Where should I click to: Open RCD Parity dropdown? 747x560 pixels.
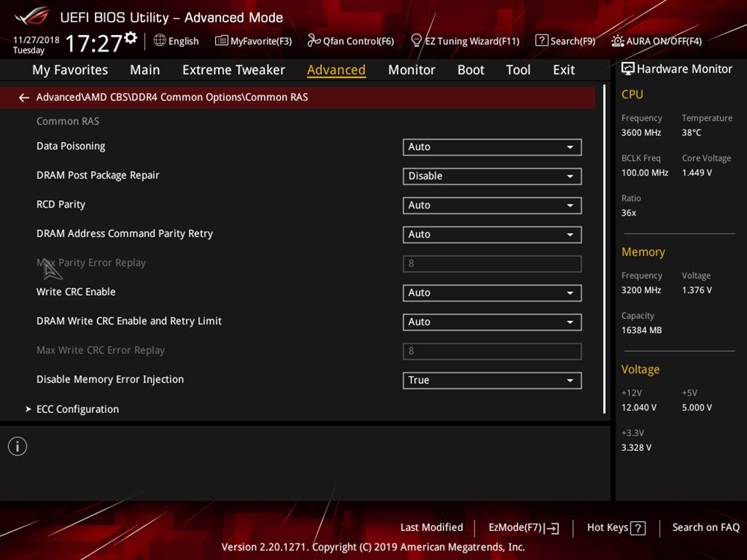(x=492, y=205)
